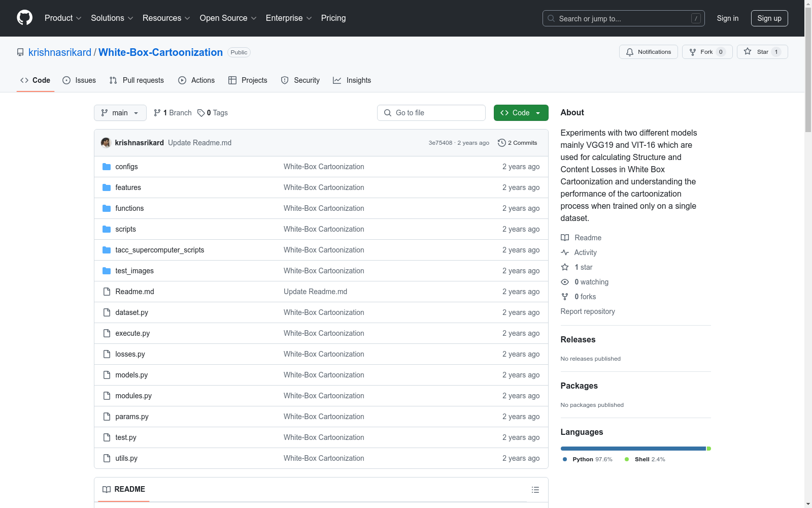The width and height of the screenshot is (812, 508).
Task: Open the main branch selector dropdown
Action: point(120,113)
